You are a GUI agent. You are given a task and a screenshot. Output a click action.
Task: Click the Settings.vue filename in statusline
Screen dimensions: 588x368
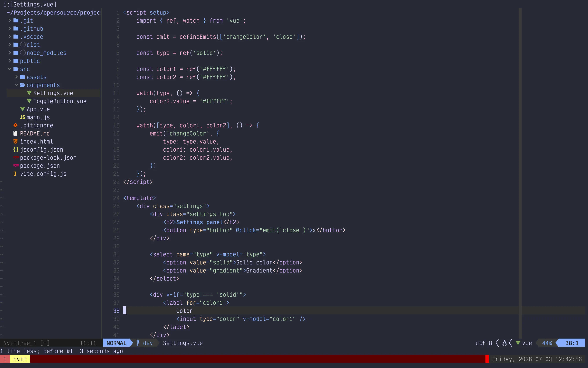183,343
